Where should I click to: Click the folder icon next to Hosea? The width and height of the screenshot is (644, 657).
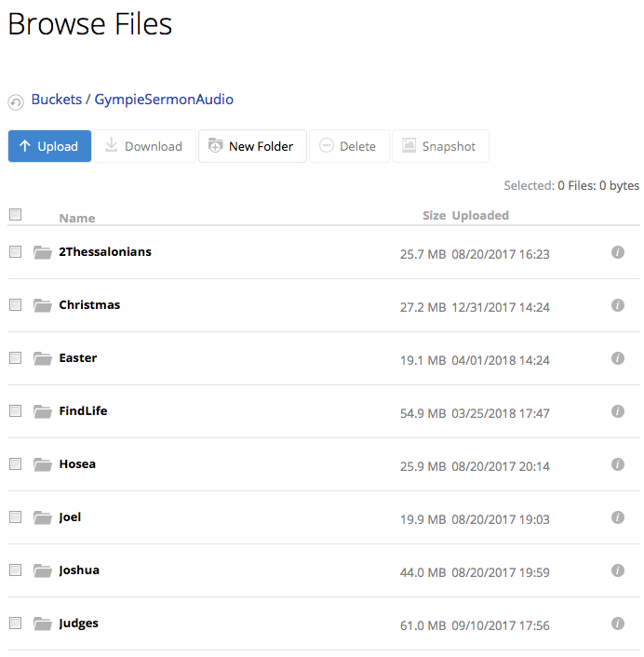pyautogui.click(x=43, y=464)
